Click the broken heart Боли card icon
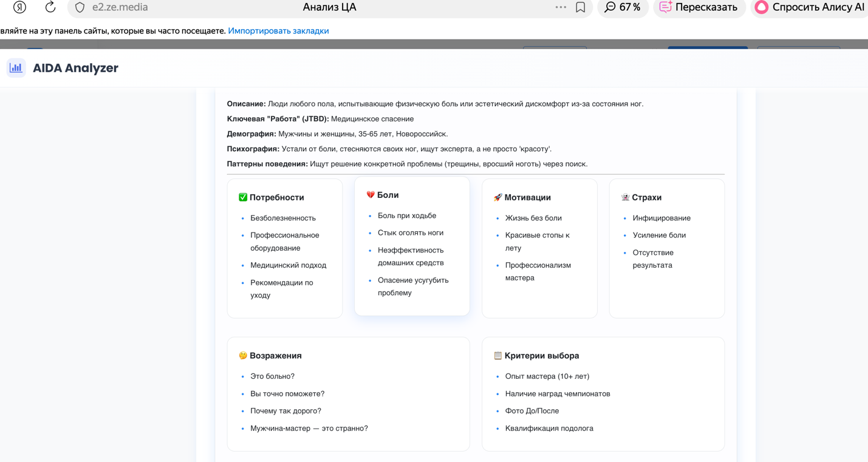Image resolution: width=868 pixels, height=462 pixels. (371, 195)
